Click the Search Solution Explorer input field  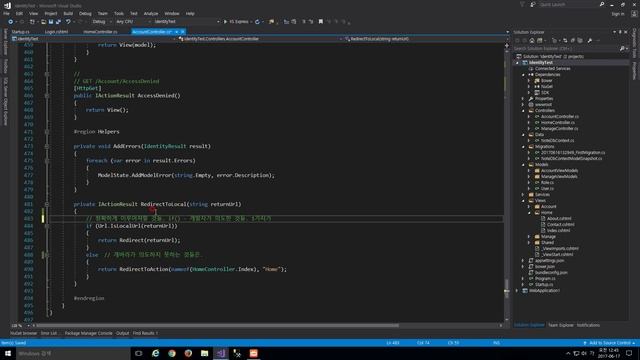566,49
